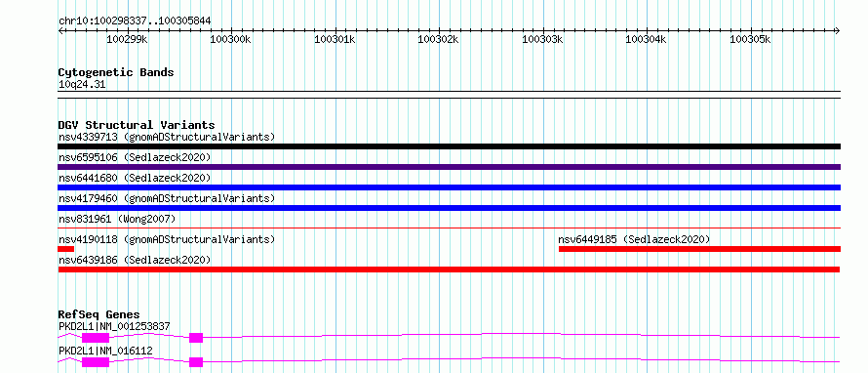Click the 100299k ruler tick label

pyautogui.click(x=127, y=39)
